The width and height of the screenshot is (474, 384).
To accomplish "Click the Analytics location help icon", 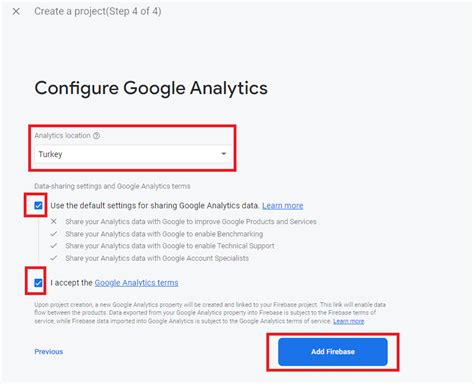I will coord(96,136).
